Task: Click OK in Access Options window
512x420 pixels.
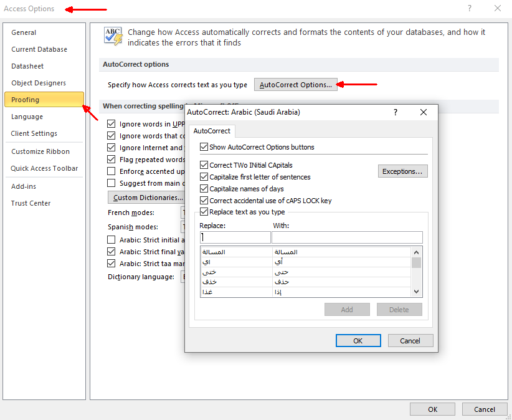Action: tap(432, 409)
